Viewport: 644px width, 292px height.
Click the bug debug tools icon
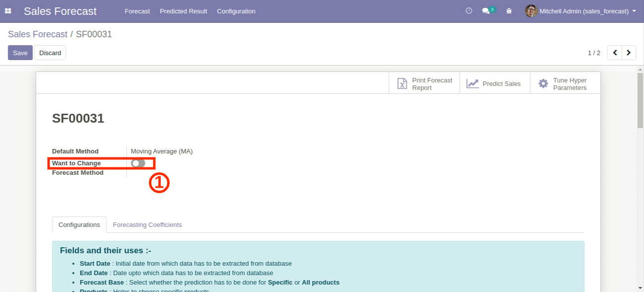pos(509,11)
